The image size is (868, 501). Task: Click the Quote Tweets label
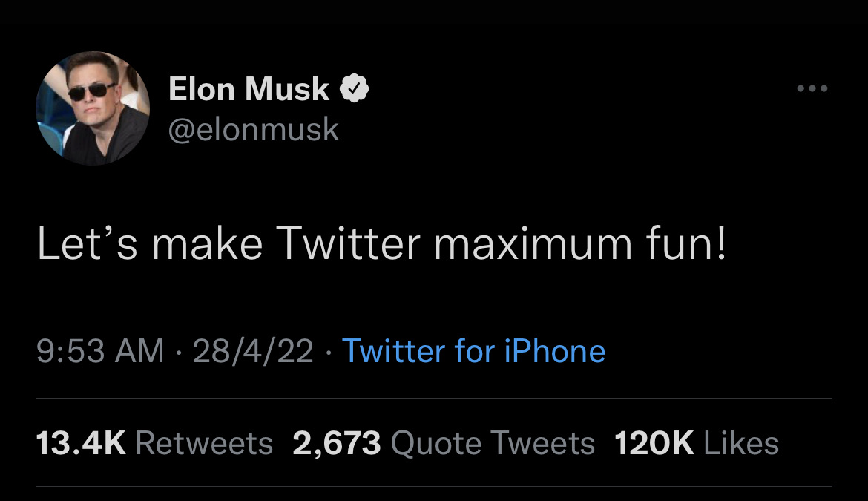point(492,444)
